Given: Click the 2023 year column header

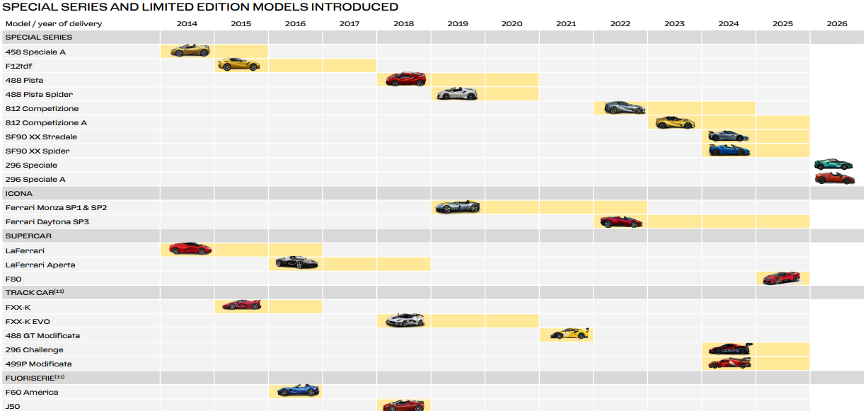Looking at the screenshot, I should (x=674, y=24).
